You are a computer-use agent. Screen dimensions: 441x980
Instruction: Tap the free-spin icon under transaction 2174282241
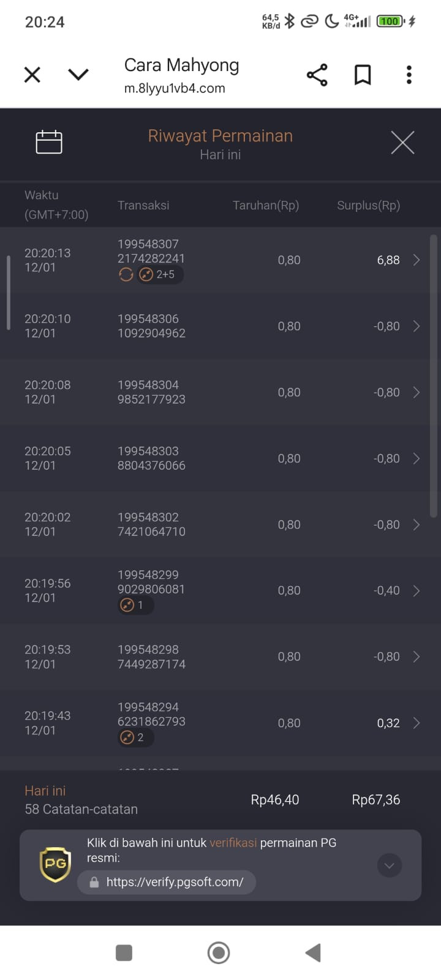[126, 275]
